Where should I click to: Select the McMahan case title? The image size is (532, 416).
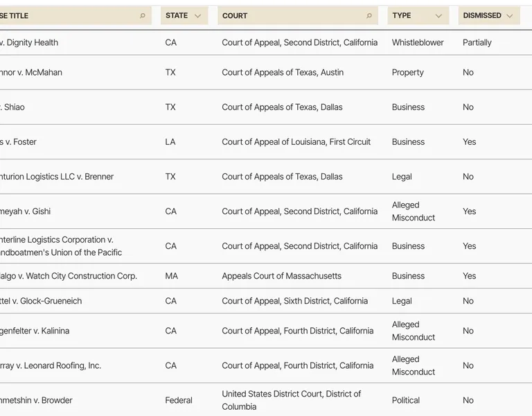coord(31,72)
